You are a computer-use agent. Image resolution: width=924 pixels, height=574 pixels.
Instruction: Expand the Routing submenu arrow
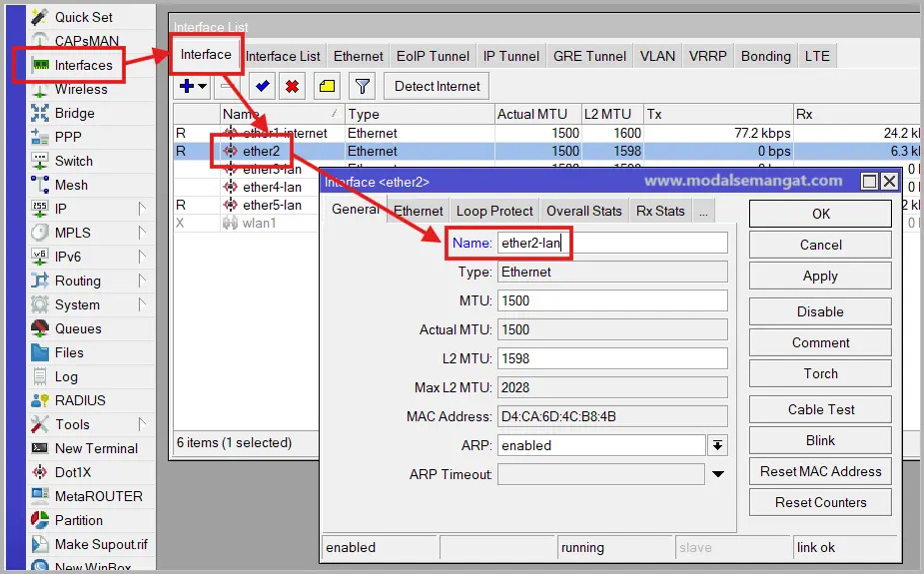point(142,281)
